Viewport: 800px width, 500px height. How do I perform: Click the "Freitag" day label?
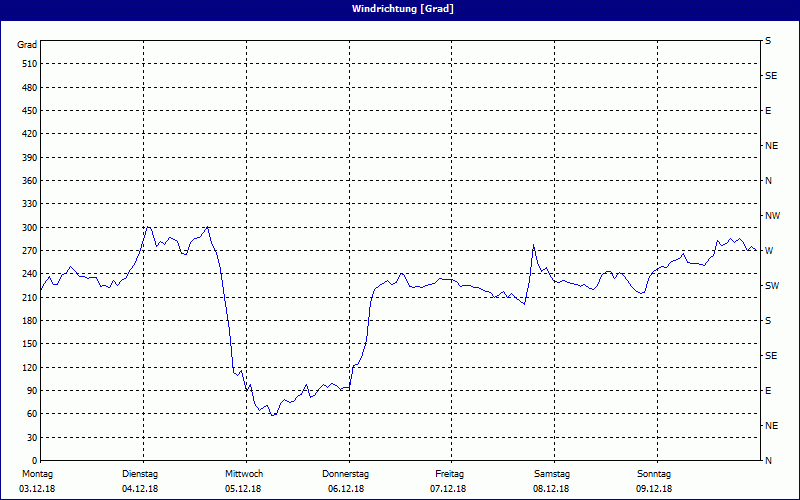[x=449, y=474]
